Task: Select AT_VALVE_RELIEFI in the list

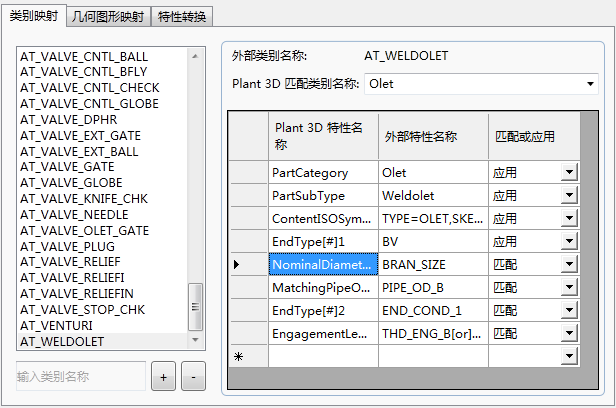Action: pos(72,278)
